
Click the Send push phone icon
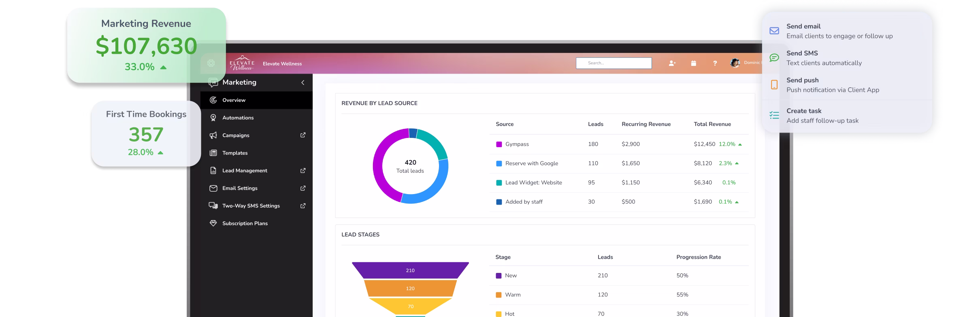[x=774, y=85]
